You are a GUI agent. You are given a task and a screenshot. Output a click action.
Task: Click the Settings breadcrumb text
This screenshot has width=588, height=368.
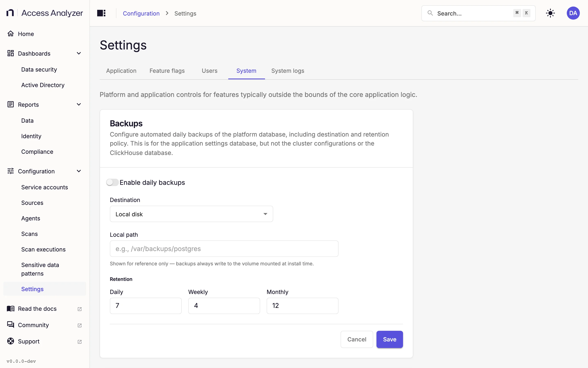pyautogui.click(x=185, y=13)
